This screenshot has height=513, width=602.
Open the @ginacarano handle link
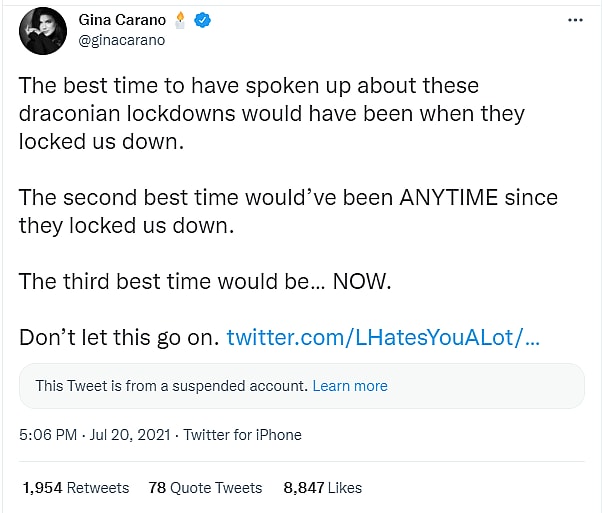121,41
